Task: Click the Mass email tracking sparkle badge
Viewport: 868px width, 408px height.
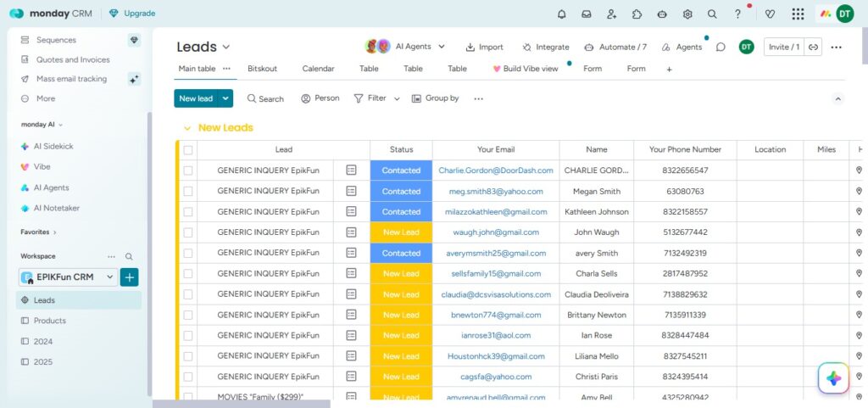Action: click(x=134, y=79)
